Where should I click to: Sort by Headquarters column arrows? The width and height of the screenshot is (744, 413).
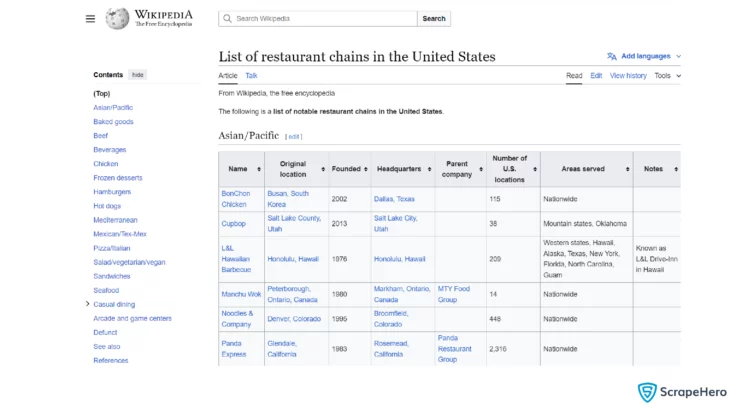pos(429,169)
